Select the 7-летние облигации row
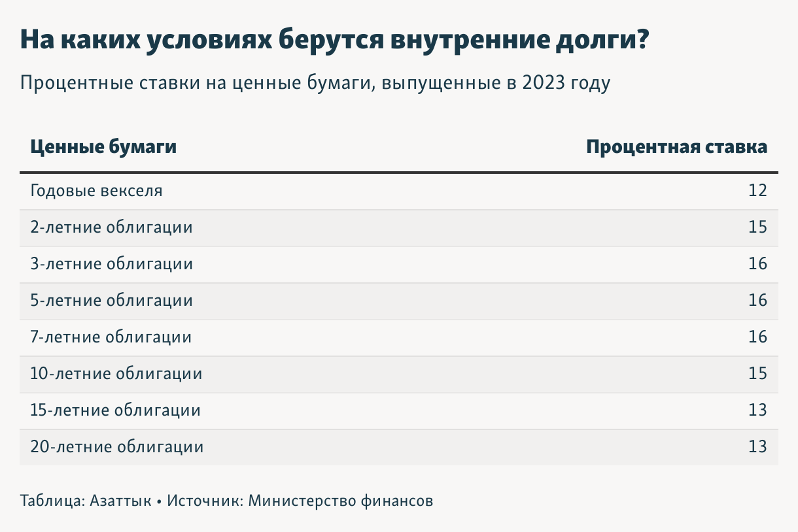The width and height of the screenshot is (798, 532). tap(399, 338)
